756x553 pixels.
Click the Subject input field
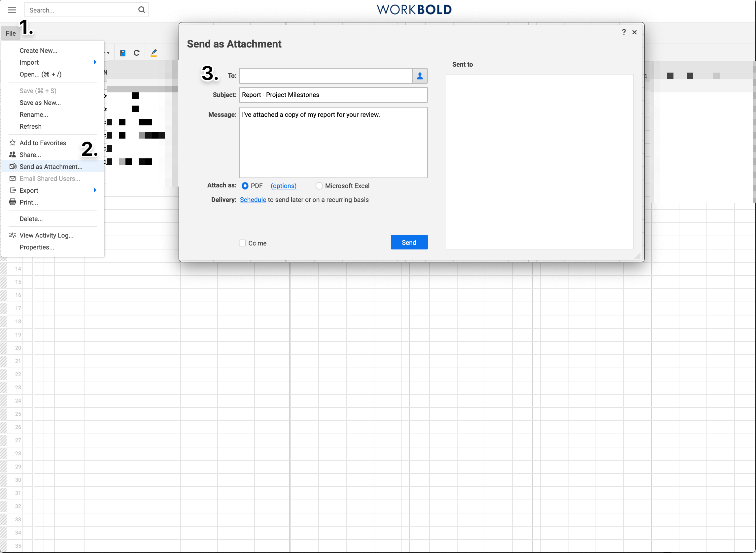[x=333, y=94]
